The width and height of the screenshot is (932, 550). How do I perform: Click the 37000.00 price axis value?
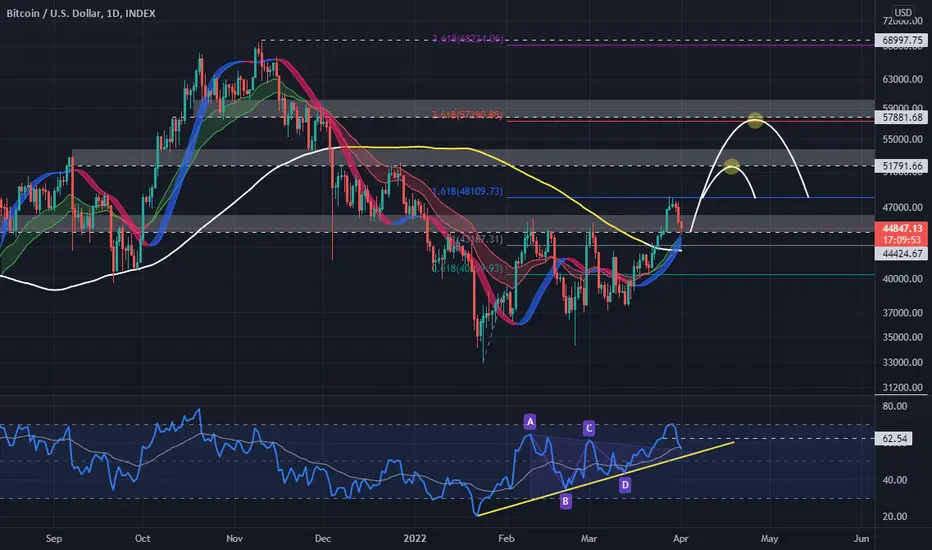(902, 313)
